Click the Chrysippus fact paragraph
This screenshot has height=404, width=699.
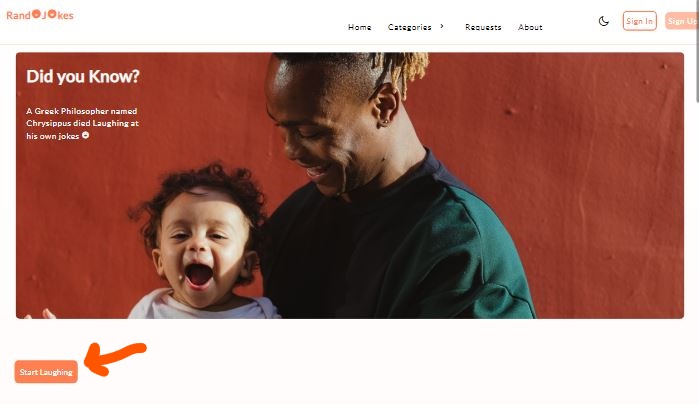click(82, 123)
